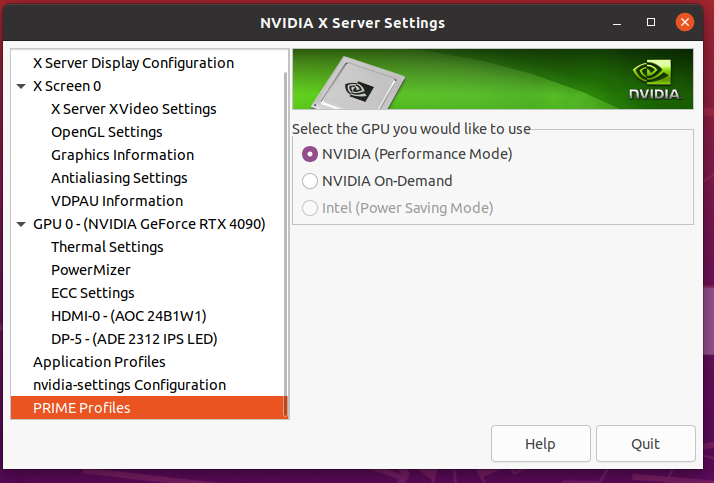Open X Server XVideo Settings
Viewport: 714px width, 483px height.
134,109
